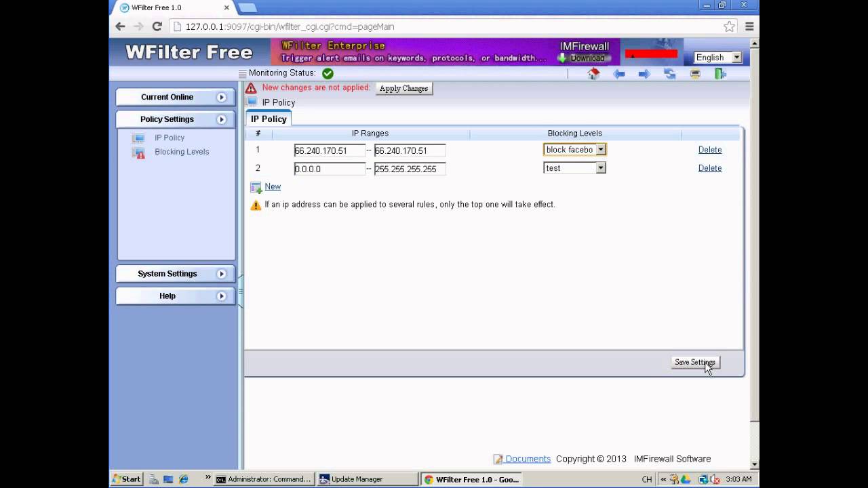Click the green logout door icon

tap(720, 74)
